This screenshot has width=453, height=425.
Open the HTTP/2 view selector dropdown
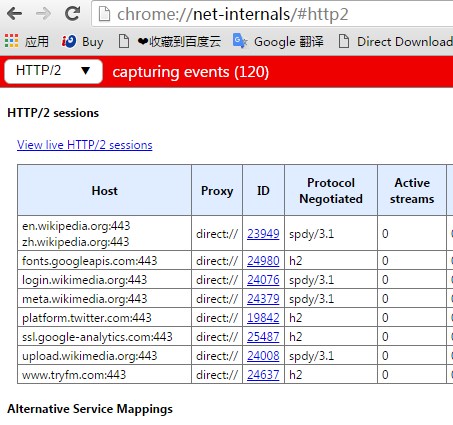coord(53,71)
